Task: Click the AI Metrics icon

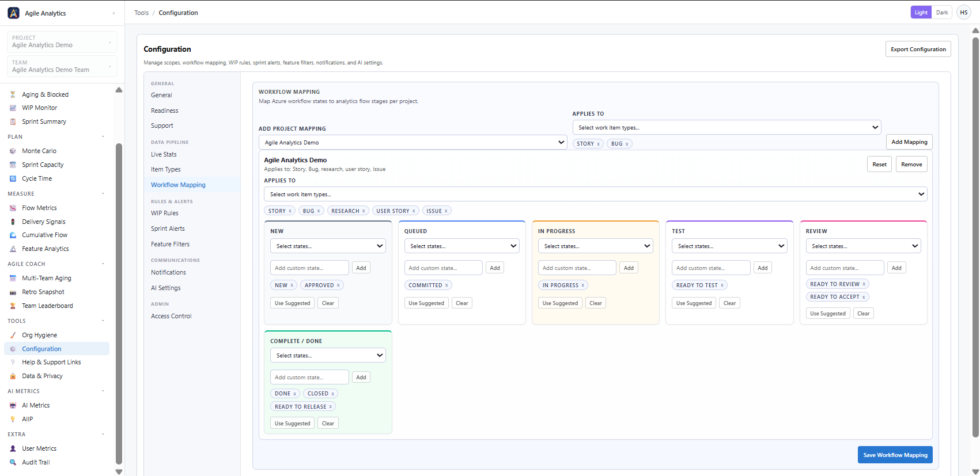Action: click(x=13, y=405)
